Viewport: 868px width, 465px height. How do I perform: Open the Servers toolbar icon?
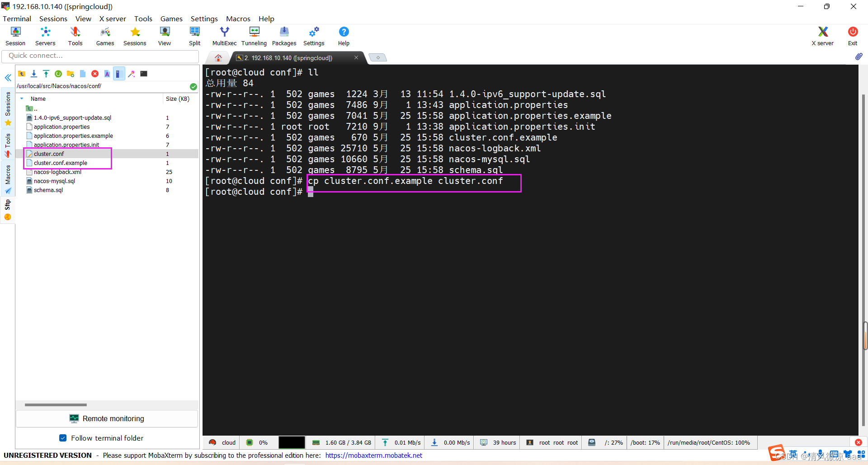click(45, 36)
